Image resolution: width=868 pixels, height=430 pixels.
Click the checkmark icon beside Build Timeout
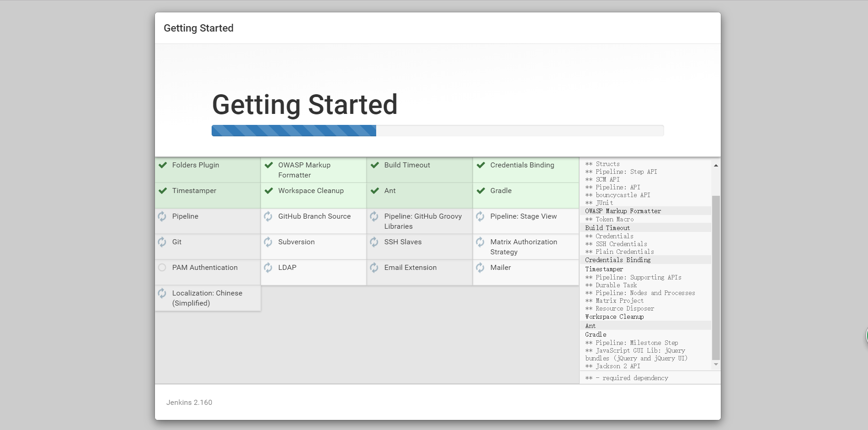click(375, 165)
